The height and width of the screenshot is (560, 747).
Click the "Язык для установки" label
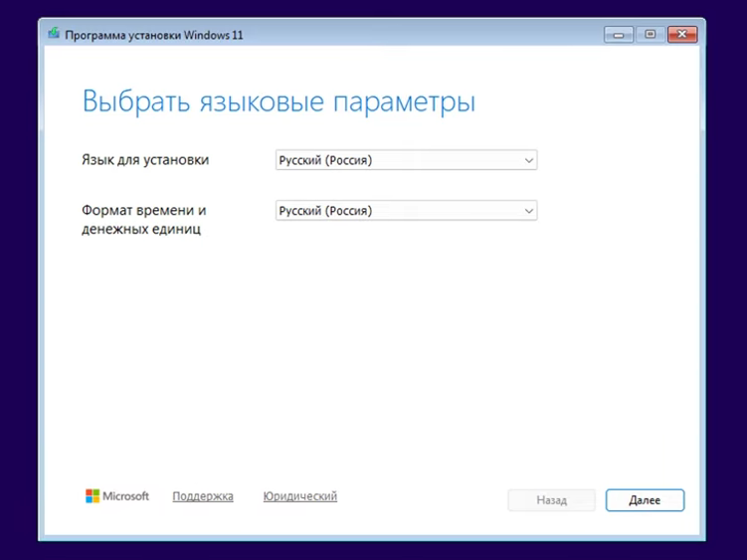(x=145, y=160)
